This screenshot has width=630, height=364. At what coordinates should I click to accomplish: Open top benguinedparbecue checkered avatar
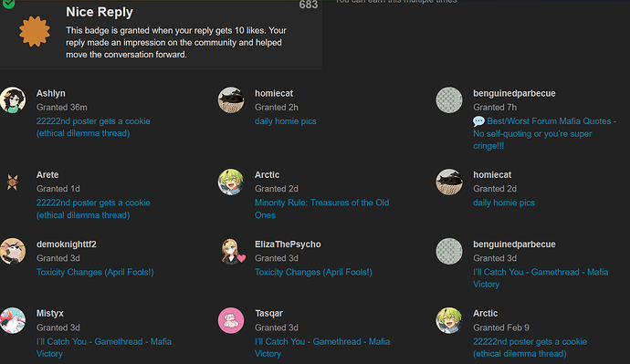point(449,100)
